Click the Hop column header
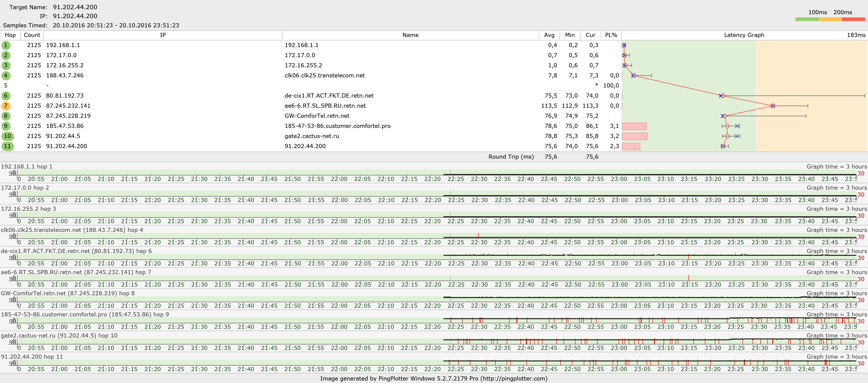Screen dimensions: 868x383 tap(10, 35)
